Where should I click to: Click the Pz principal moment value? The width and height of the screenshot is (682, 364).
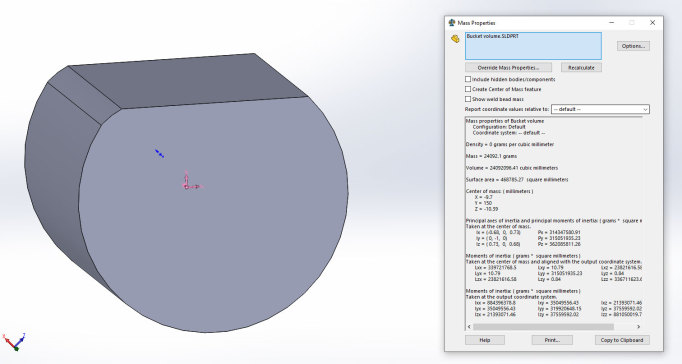click(559, 244)
